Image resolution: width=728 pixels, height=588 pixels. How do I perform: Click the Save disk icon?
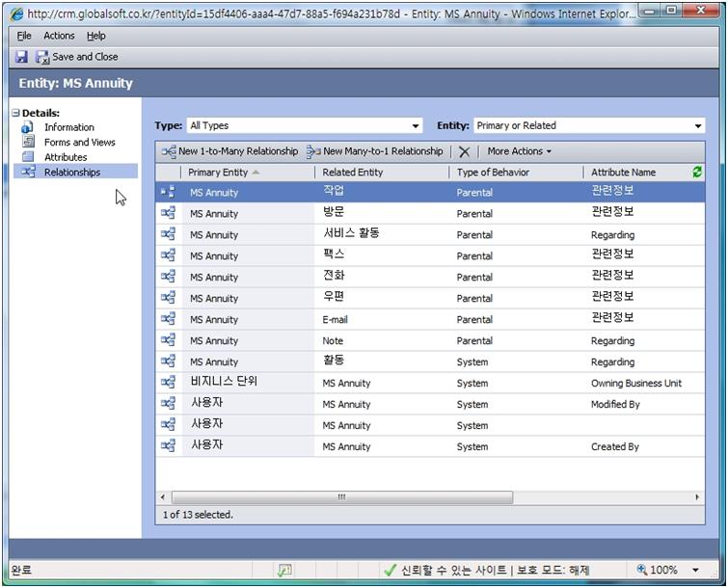pos(21,57)
